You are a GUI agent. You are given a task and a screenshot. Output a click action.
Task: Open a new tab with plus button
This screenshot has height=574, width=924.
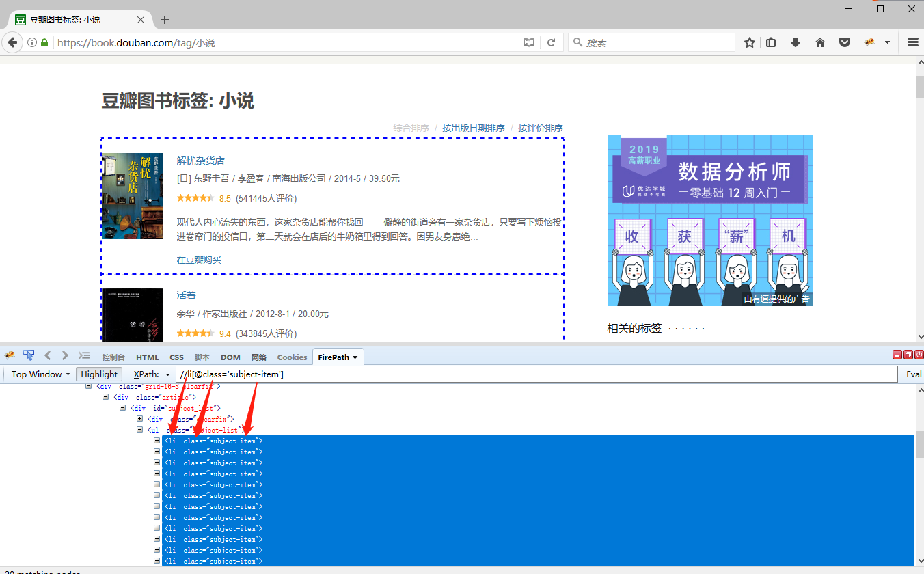click(164, 20)
